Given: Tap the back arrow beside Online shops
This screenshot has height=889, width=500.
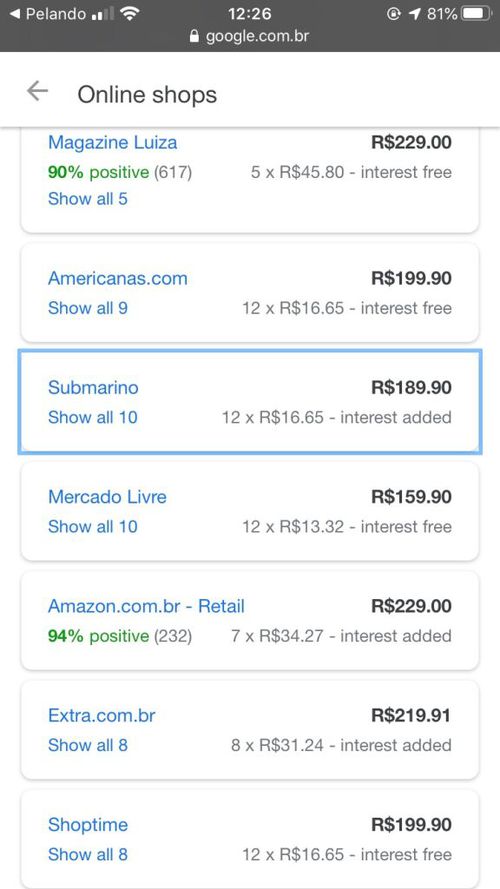Looking at the screenshot, I should [x=37, y=91].
